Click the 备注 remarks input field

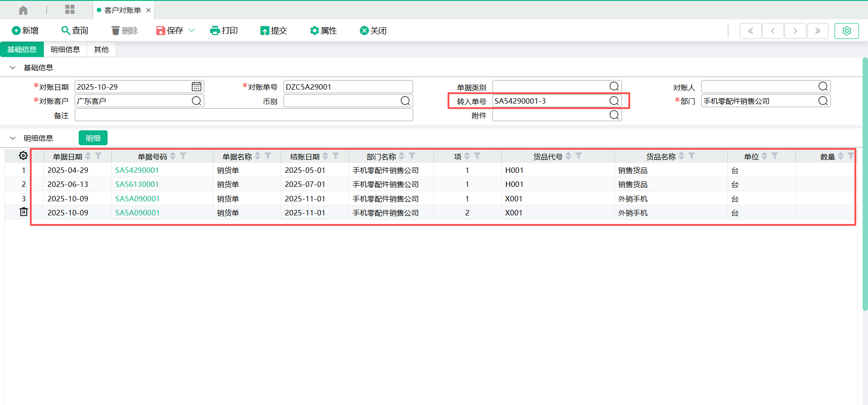pyautogui.click(x=244, y=115)
